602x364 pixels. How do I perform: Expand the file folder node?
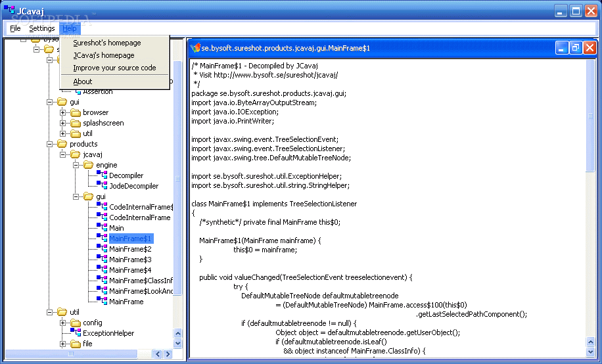(x=62, y=344)
